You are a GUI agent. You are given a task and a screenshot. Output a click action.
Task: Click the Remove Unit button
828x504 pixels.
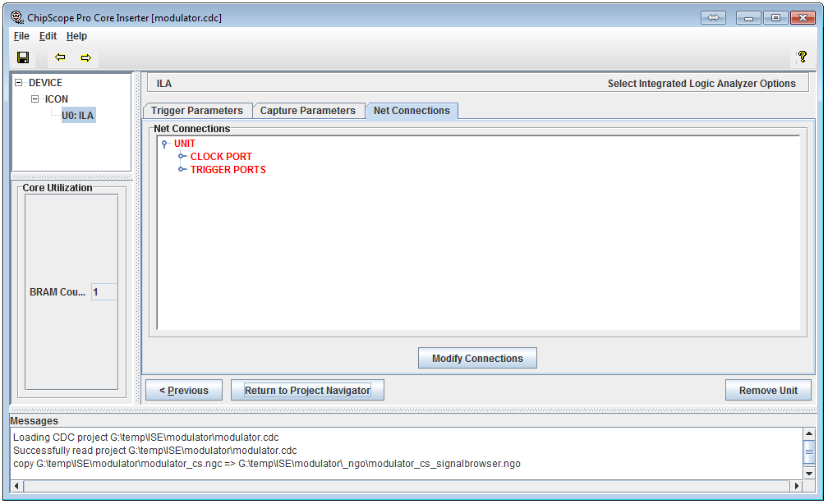click(x=768, y=391)
